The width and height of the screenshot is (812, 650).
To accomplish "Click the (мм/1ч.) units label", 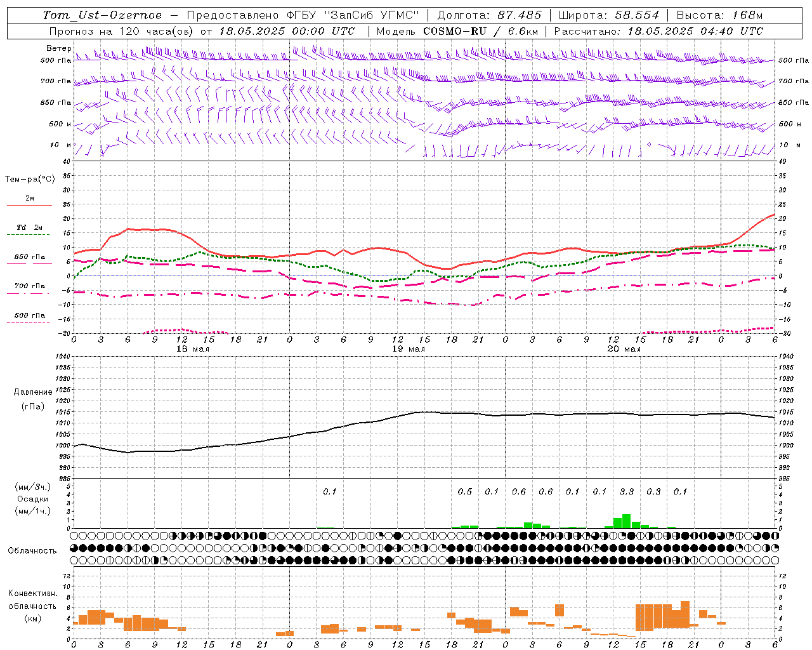I will tap(33, 511).
